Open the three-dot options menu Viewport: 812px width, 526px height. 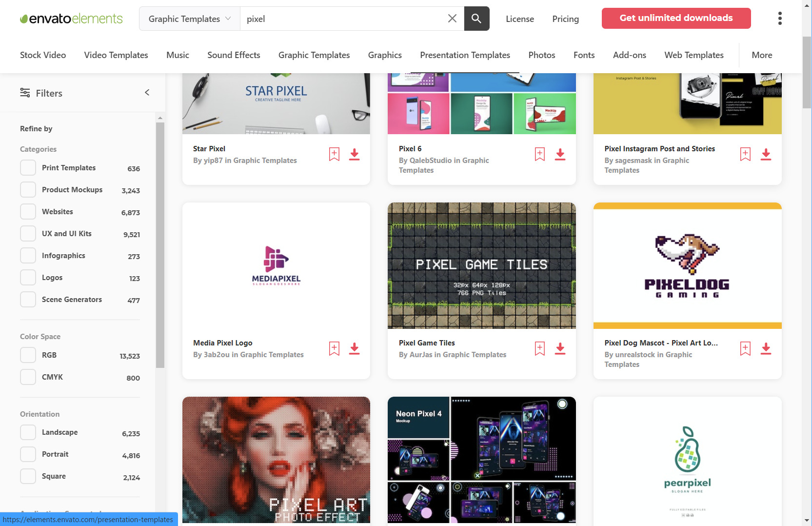tap(780, 19)
